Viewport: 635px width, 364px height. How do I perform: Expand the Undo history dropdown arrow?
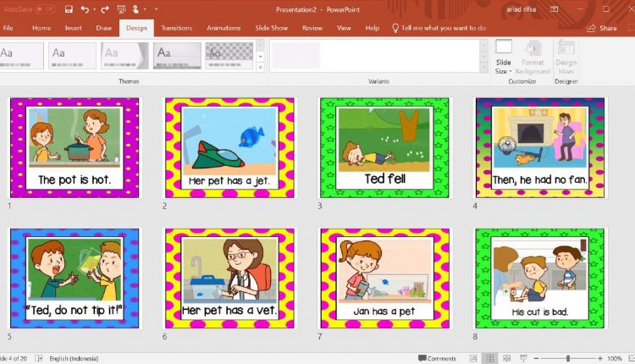coord(93,8)
